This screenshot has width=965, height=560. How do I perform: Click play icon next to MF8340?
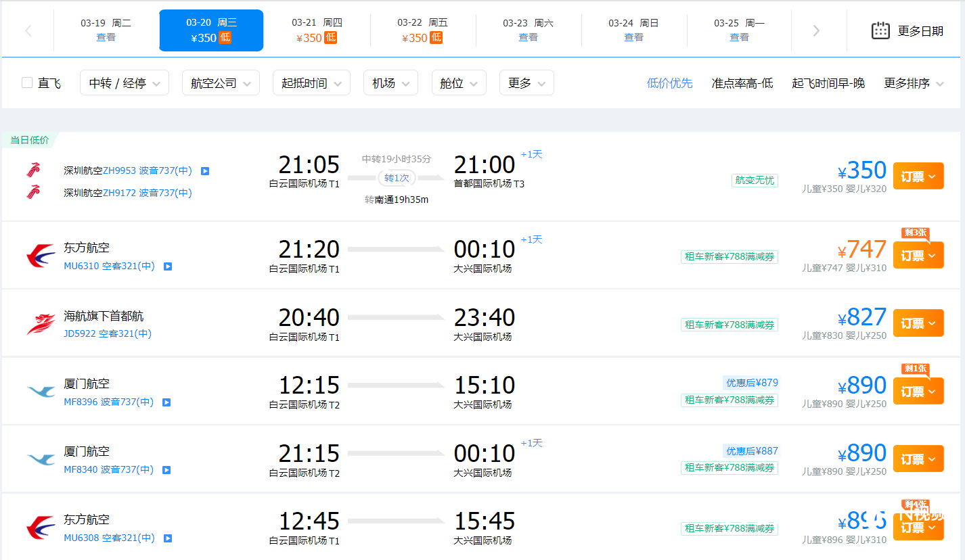166,470
